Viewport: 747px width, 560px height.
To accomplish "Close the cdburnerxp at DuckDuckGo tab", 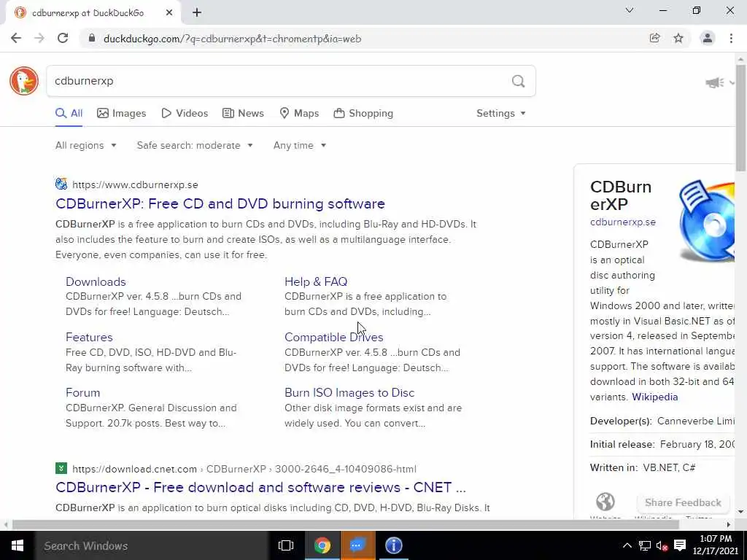I will coord(169,13).
